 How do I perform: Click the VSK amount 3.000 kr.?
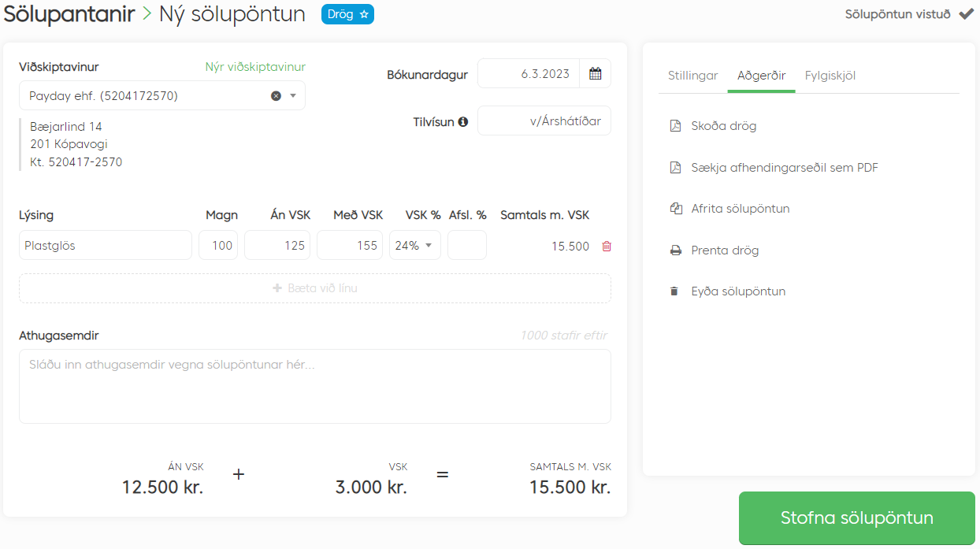[x=371, y=487]
